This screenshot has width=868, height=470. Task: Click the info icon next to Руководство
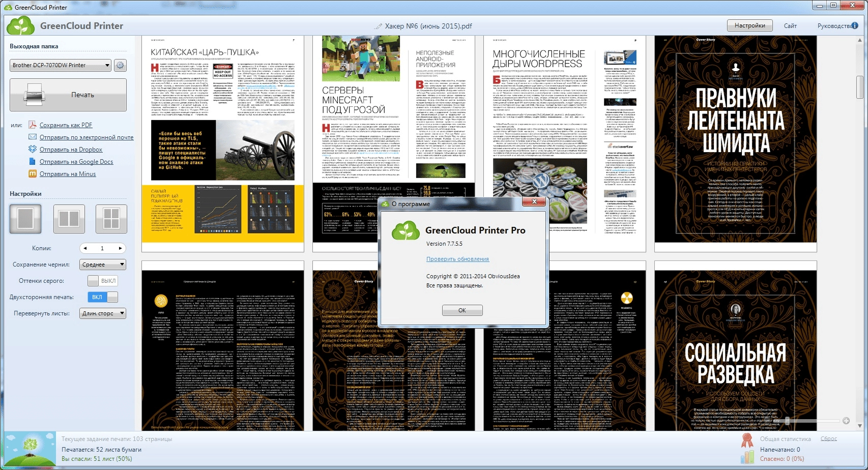[855, 25]
